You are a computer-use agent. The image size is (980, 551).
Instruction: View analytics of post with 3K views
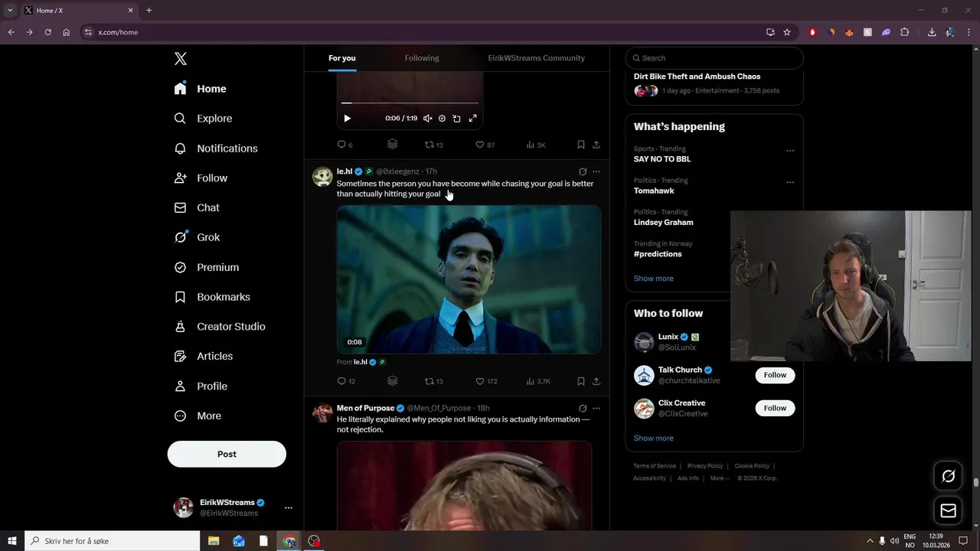pos(536,145)
